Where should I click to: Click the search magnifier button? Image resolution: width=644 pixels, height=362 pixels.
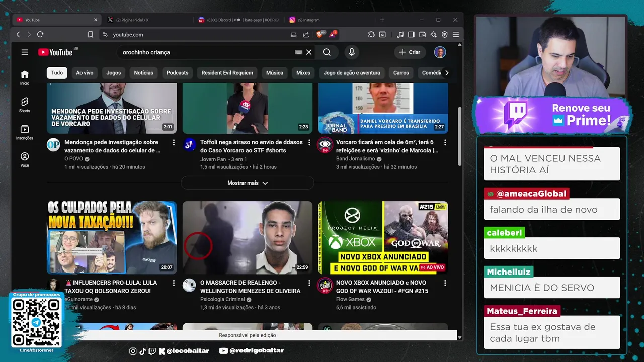pyautogui.click(x=327, y=52)
